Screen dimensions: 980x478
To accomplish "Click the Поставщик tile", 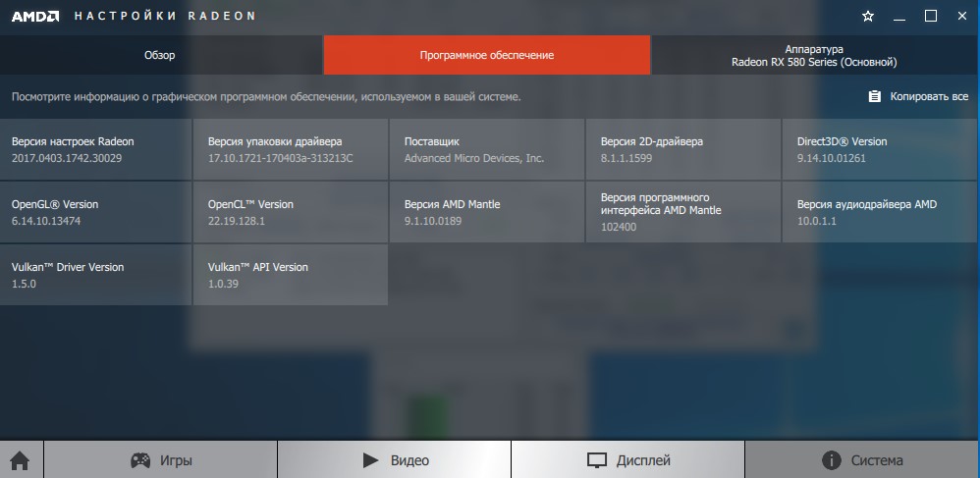I will [487, 149].
